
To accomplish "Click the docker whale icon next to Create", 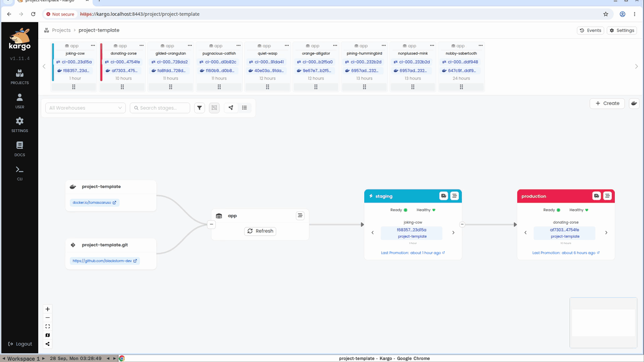I will pos(634,103).
